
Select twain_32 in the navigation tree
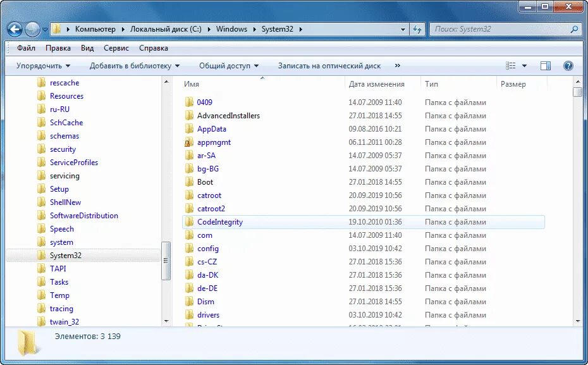64,322
